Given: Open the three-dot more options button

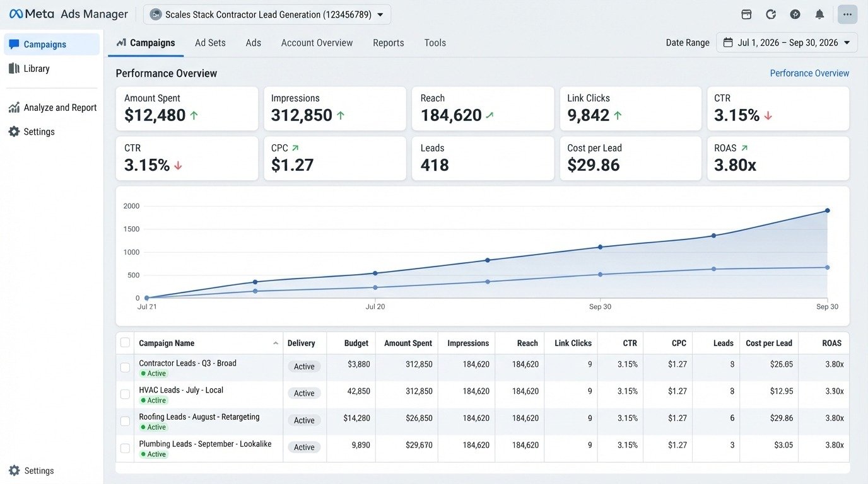Looking at the screenshot, I should tap(847, 14).
